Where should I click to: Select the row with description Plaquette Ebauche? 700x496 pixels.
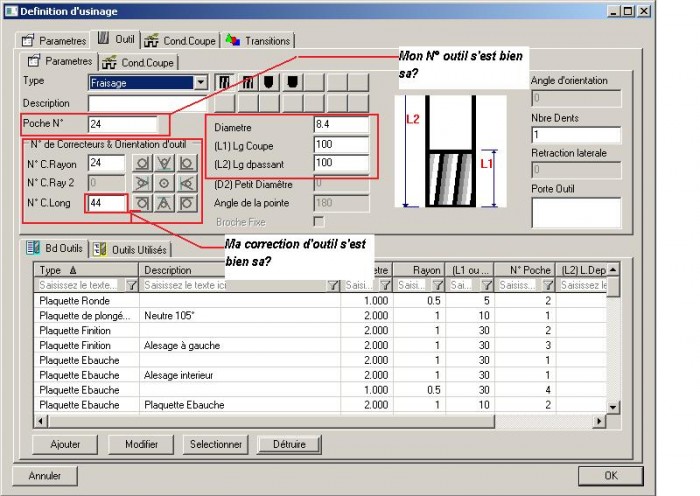(320, 405)
